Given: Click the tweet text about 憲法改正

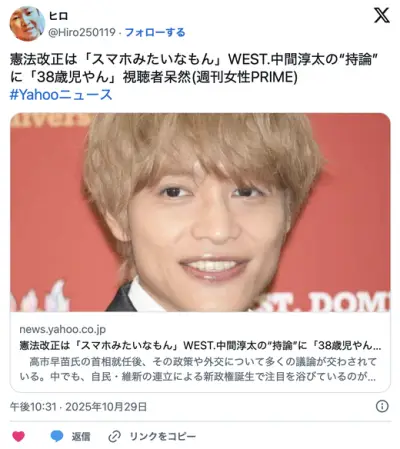Looking at the screenshot, I should [195, 68].
